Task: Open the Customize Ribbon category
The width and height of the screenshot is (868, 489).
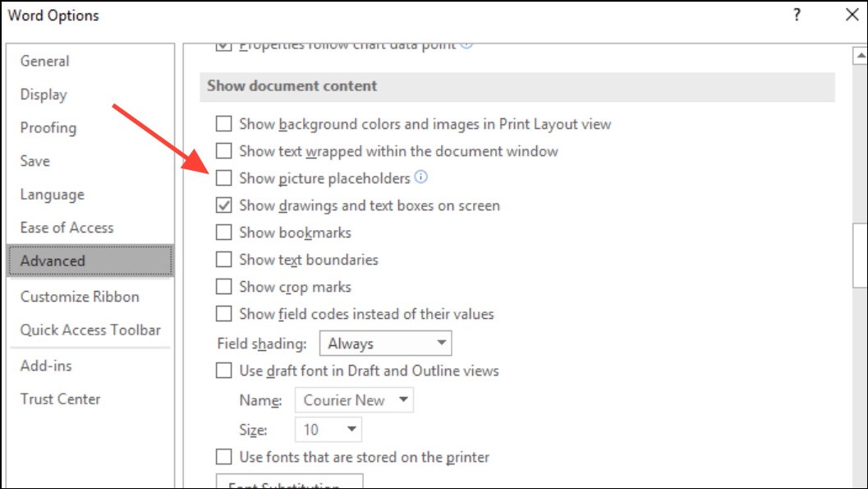Action: pos(80,297)
